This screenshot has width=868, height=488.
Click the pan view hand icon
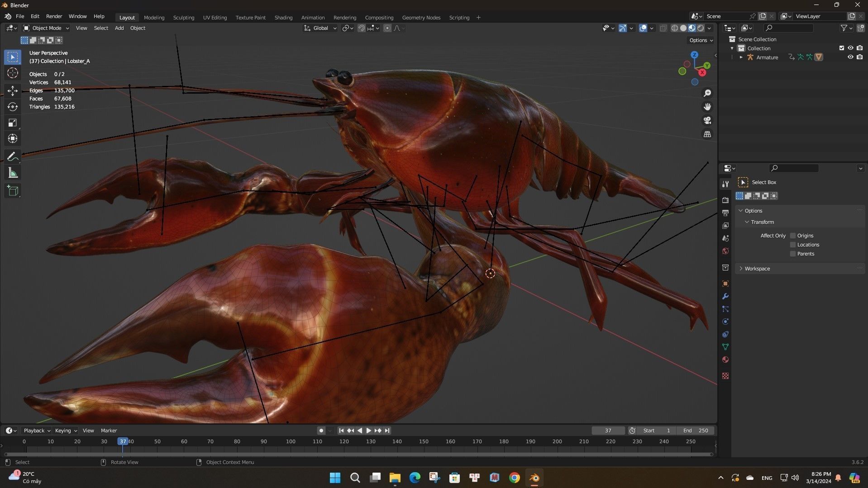point(707,107)
